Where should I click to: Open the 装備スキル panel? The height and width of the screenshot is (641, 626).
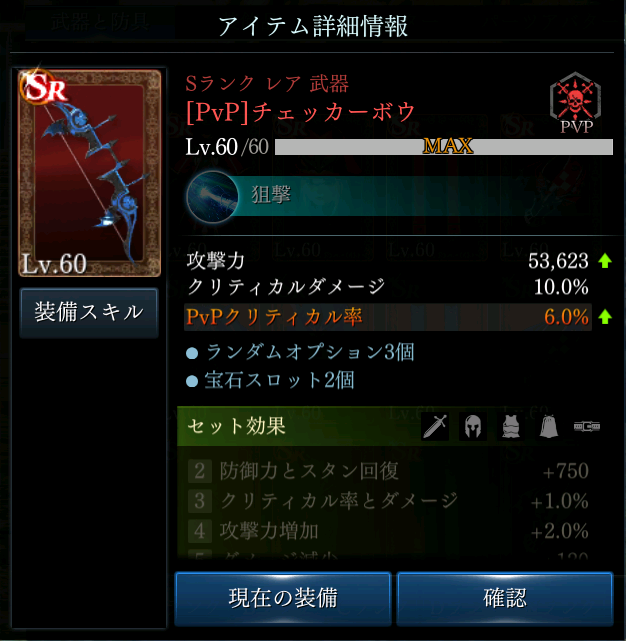(x=89, y=313)
